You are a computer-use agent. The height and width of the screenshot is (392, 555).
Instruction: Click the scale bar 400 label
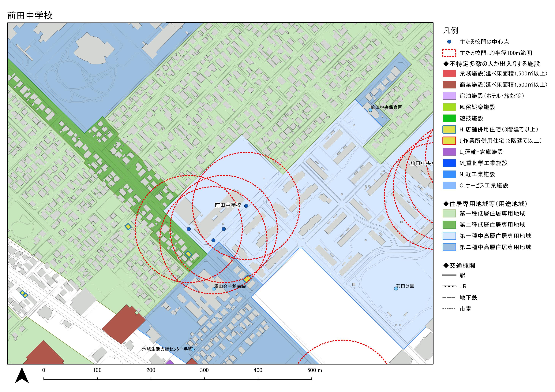coord(258,370)
